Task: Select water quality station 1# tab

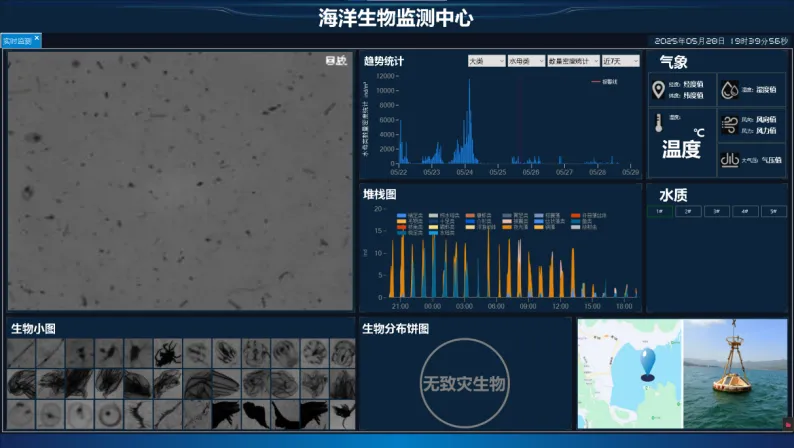Action: 660,211
